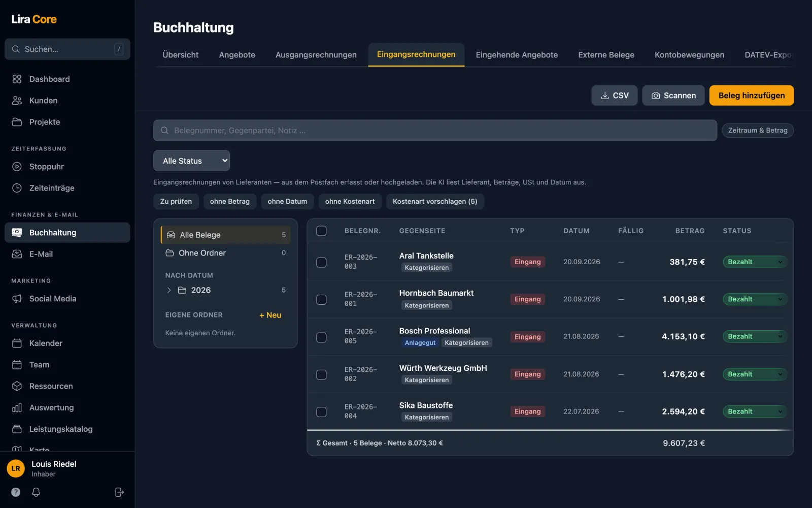Click the CSV export button
Viewport: 812px width, 508px height.
point(615,96)
